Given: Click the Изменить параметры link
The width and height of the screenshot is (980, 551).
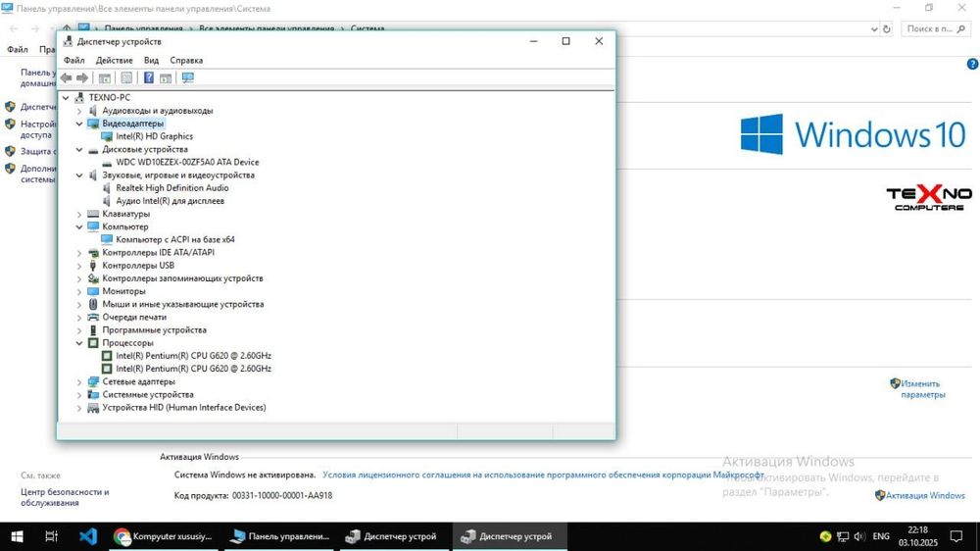Looking at the screenshot, I should click(922, 389).
